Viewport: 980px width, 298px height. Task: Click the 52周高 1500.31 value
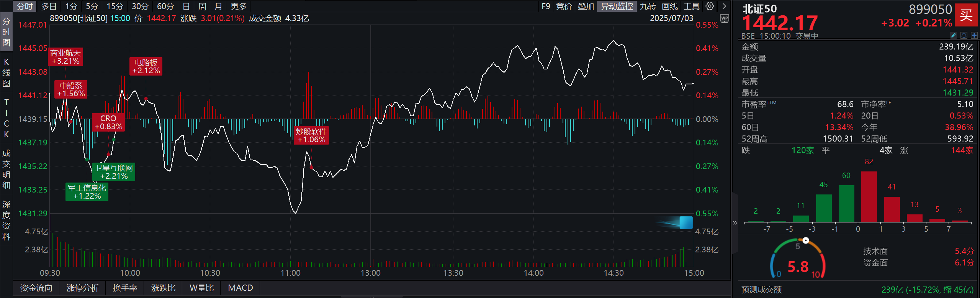[x=838, y=139]
